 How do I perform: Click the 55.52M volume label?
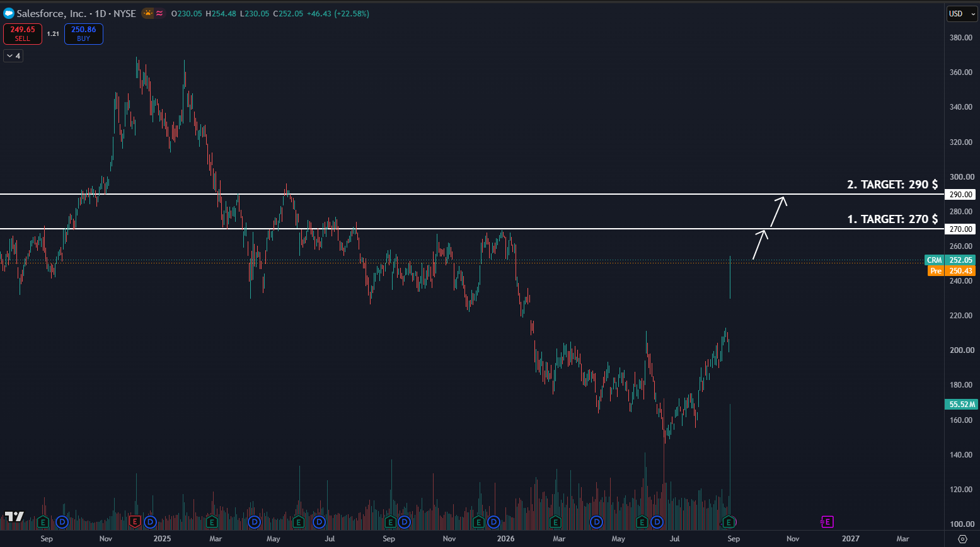962,405
